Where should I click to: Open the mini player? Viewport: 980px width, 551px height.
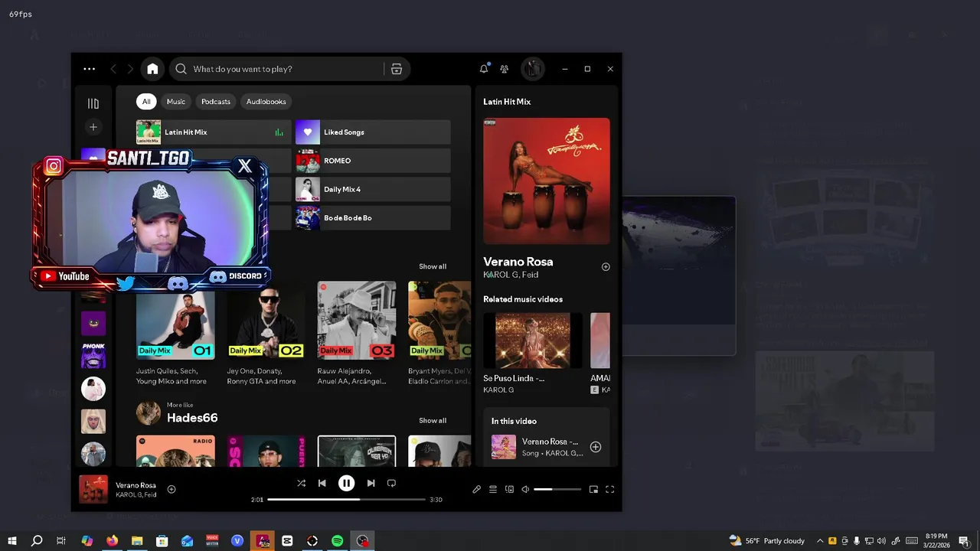pos(593,489)
